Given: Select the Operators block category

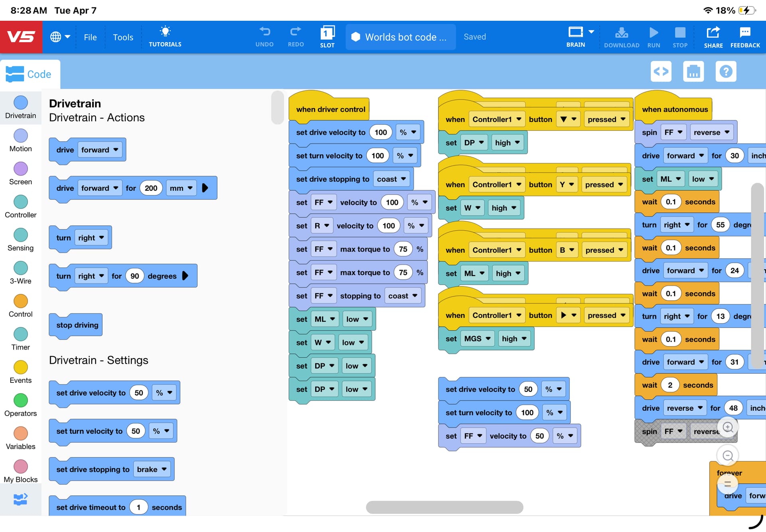Looking at the screenshot, I should point(20,405).
